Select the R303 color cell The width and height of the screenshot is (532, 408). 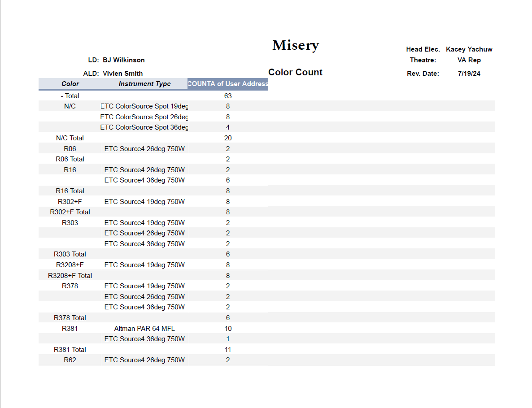click(70, 223)
